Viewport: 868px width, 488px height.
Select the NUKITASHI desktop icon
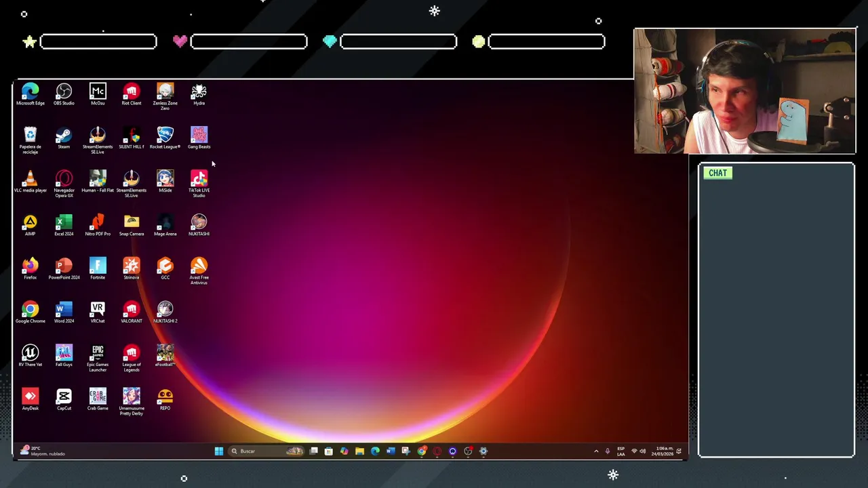tap(199, 225)
